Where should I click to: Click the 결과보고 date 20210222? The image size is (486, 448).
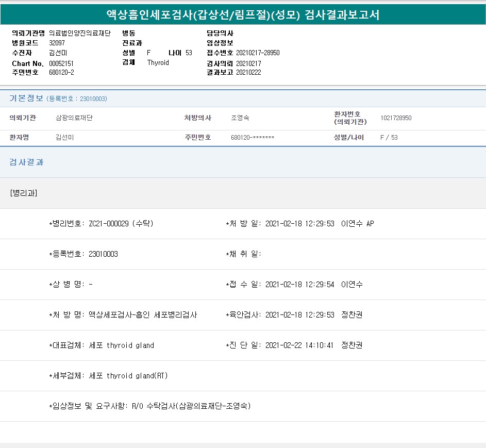(248, 72)
